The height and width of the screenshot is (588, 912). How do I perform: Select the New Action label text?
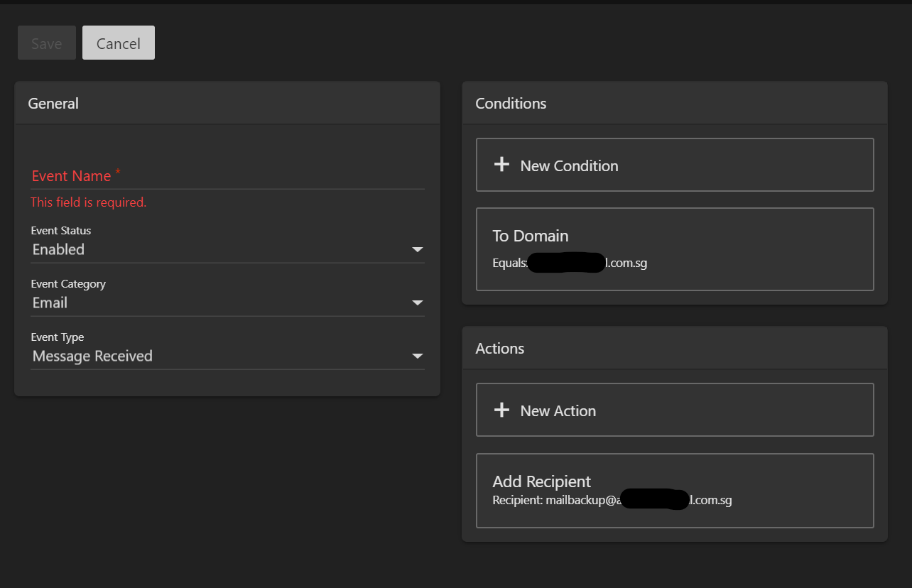coord(558,411)
